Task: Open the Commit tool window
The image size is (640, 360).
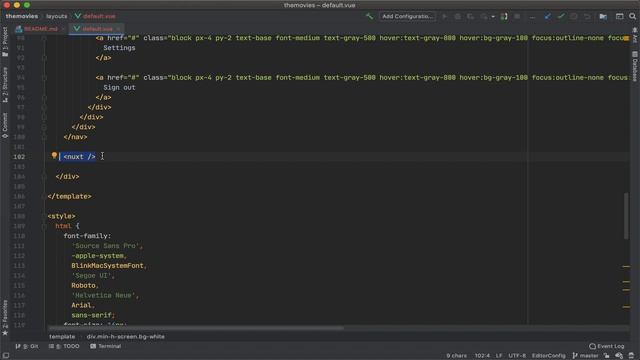Action: tap(5, 126)
